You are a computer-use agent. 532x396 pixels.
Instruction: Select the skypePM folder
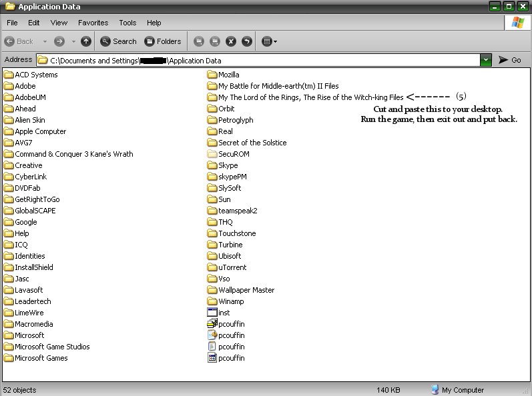[227, 177]
